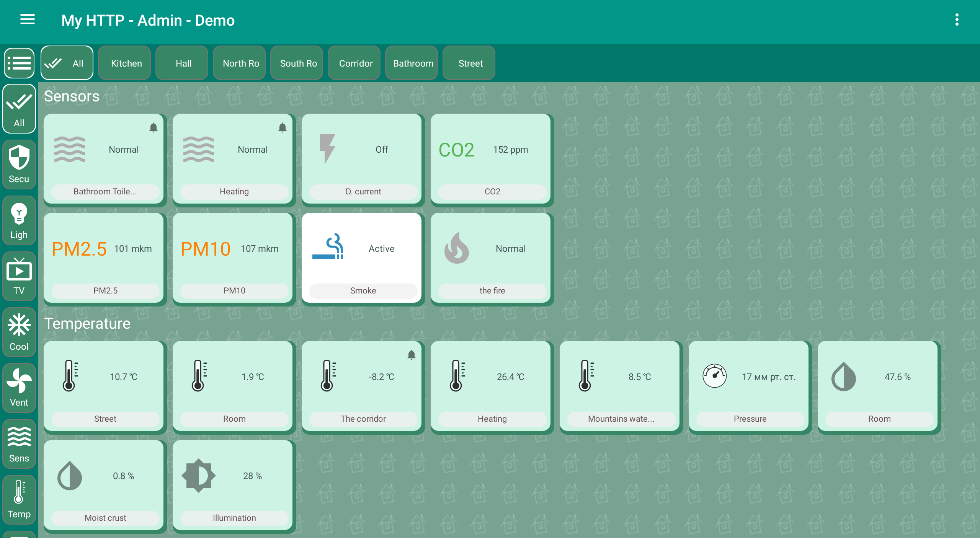Open the Temperature thermometer sidebar category
Screen dimensions: 980x538
pyautogui.click(x=19, y=500)
